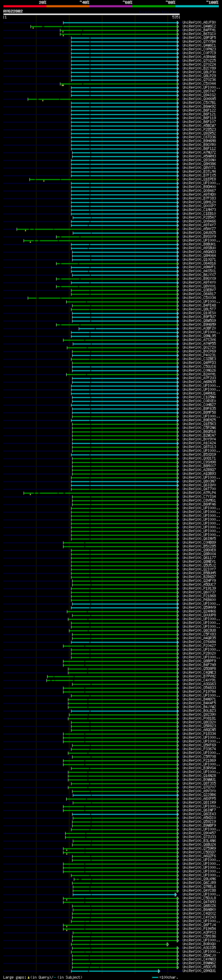Click the orange ~40% identity legend segment
This screenshot has height=980, width=222.
68,6
